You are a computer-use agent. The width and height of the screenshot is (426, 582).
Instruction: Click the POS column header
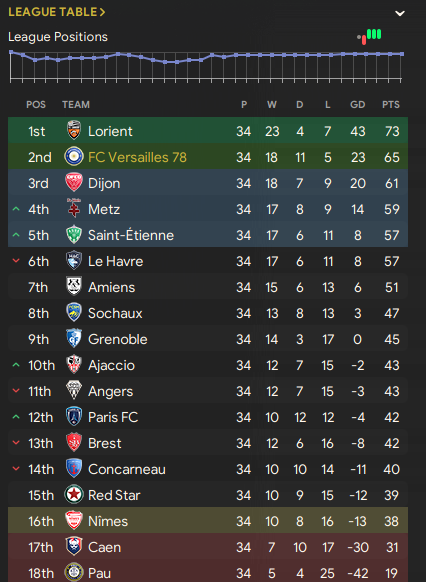[36, 105]
